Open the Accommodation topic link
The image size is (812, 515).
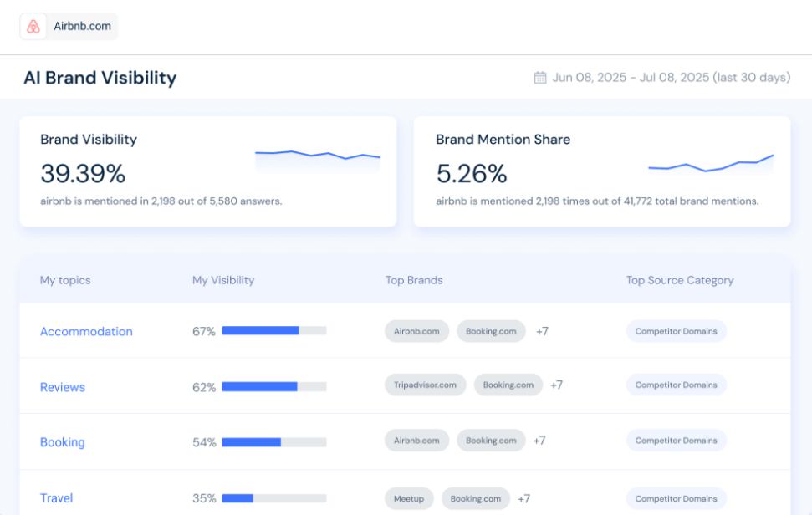click(x=86, y=332)
